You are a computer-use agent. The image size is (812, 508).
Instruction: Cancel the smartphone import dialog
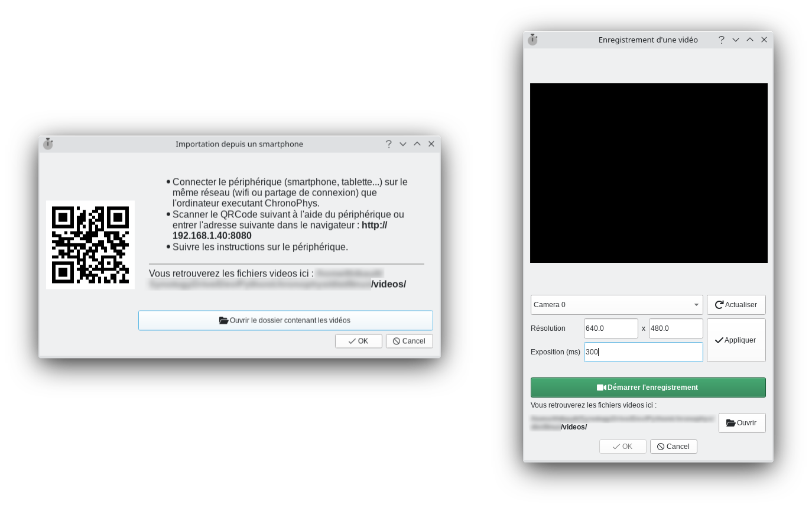pos(409,341)
